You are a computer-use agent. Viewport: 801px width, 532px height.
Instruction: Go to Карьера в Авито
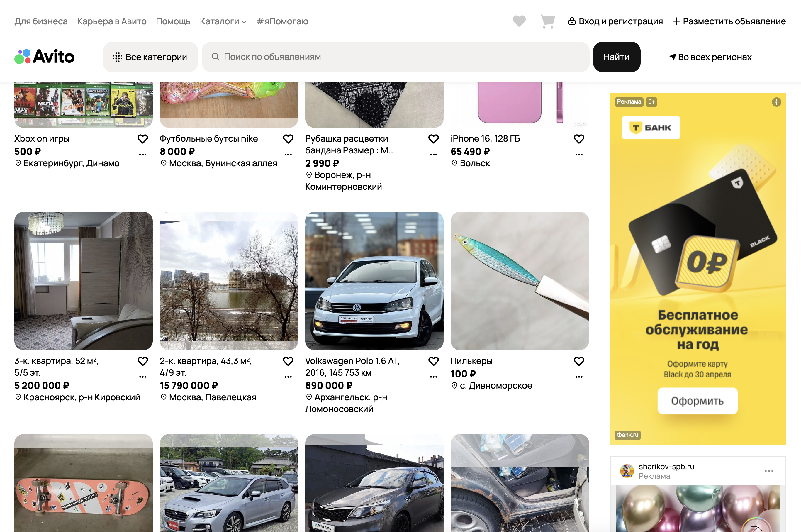(x=112, y=21)
